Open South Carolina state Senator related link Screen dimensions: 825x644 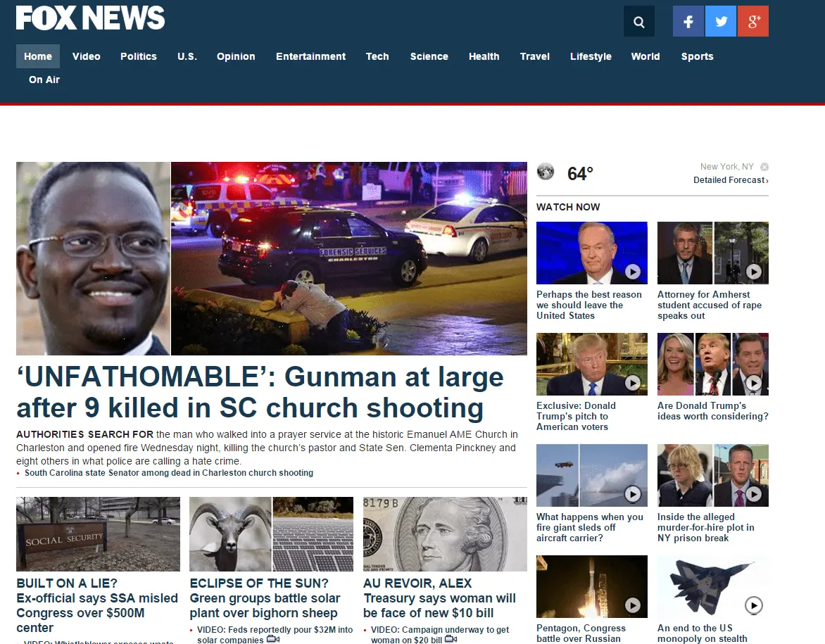tap(169, 473)
